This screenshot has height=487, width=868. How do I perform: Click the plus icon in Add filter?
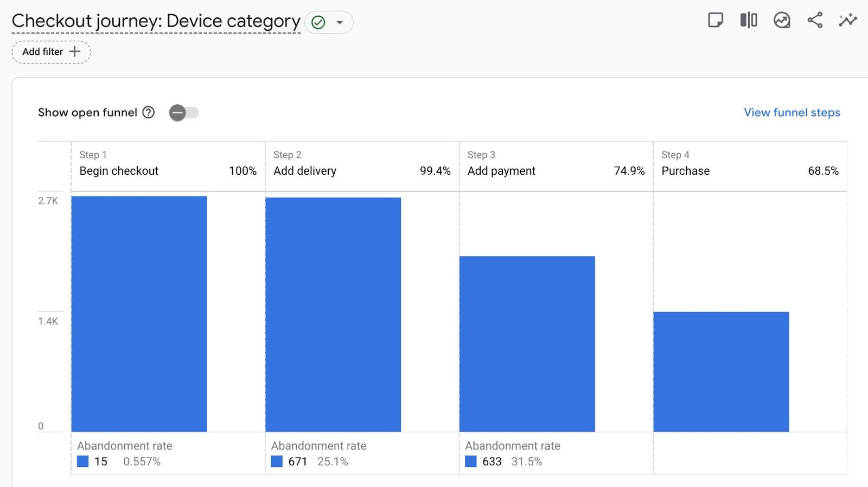point(75,52)
